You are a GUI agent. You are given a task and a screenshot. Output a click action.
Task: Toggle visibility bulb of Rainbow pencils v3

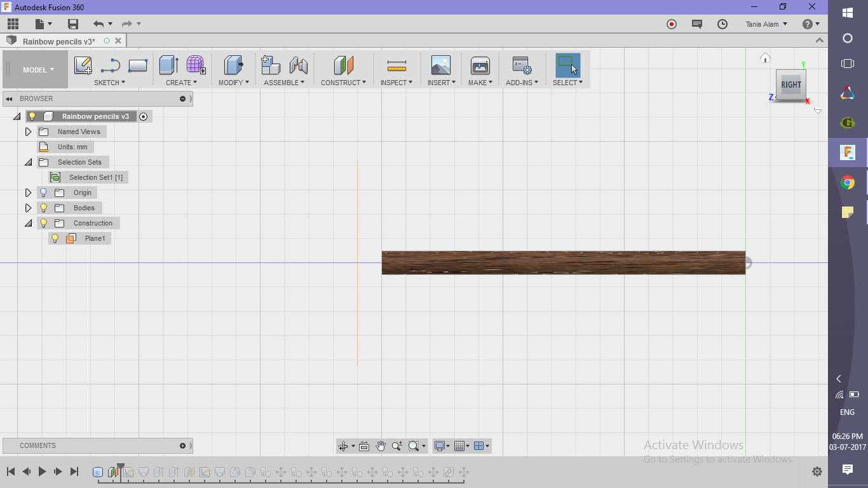(x=32, y=116)
